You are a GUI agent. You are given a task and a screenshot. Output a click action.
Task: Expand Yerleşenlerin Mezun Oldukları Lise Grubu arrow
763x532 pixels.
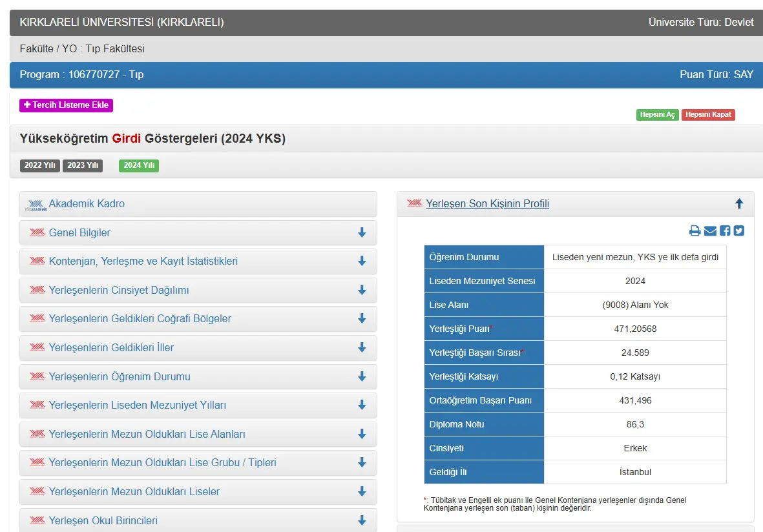(x=362, y=462)
